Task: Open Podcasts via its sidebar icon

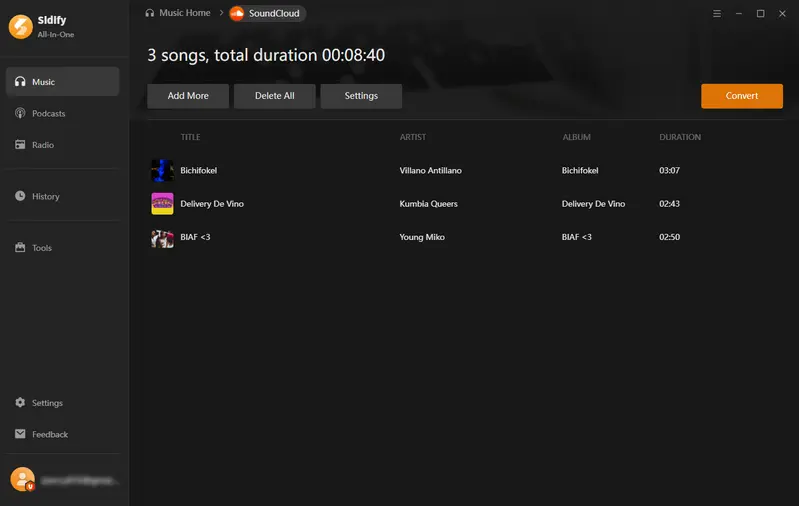Action: point(20,113)
